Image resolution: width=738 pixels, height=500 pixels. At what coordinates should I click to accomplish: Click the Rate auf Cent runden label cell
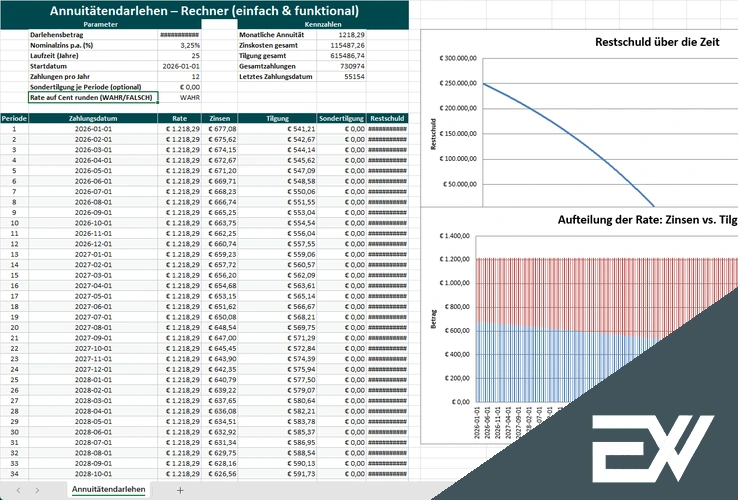pyautogui.click(x=93, y=97)
